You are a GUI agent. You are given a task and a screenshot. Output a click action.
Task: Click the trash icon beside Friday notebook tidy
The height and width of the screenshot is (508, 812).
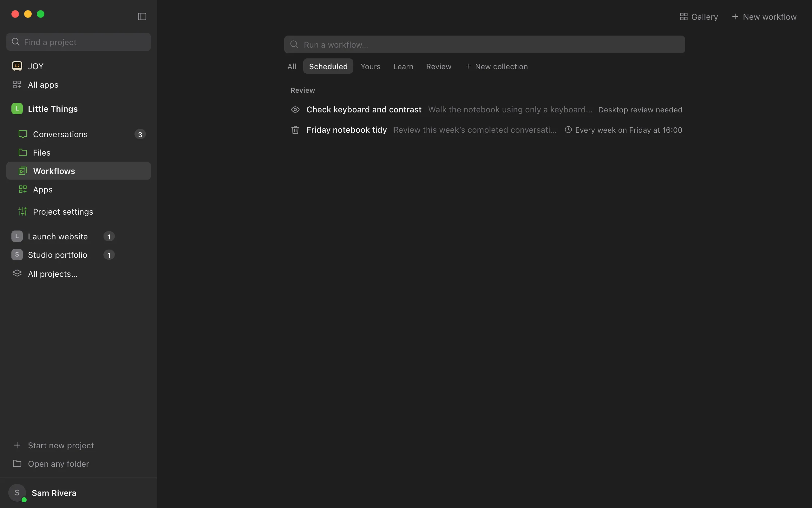pos(295,130)
